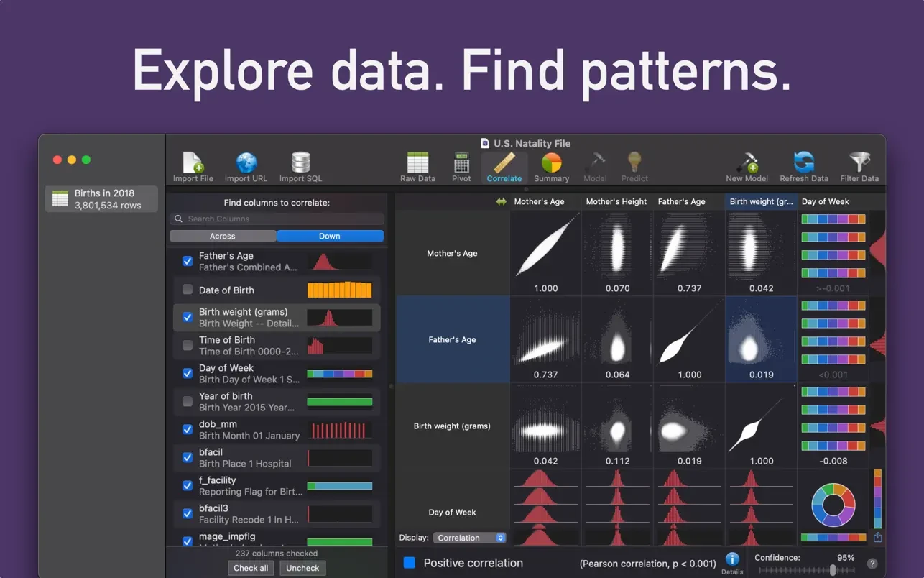Enable the Time of Birth checkbox

click(x=188, y=345)
